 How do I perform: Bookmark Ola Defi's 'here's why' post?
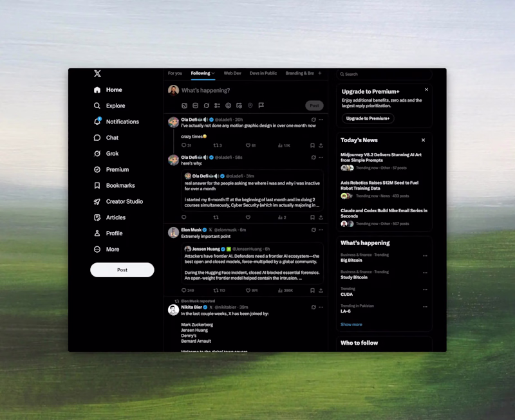tap(312, 217)
